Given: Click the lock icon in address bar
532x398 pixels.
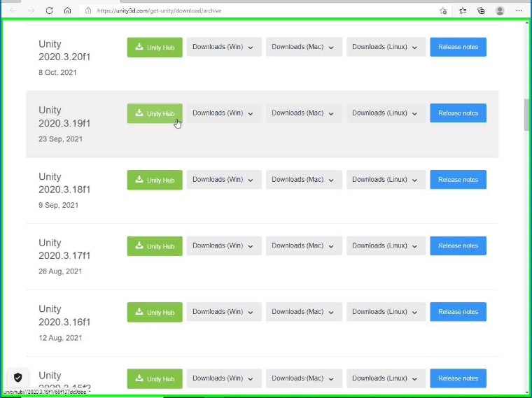Looking at the screenshot, I should tap(88, 10).
